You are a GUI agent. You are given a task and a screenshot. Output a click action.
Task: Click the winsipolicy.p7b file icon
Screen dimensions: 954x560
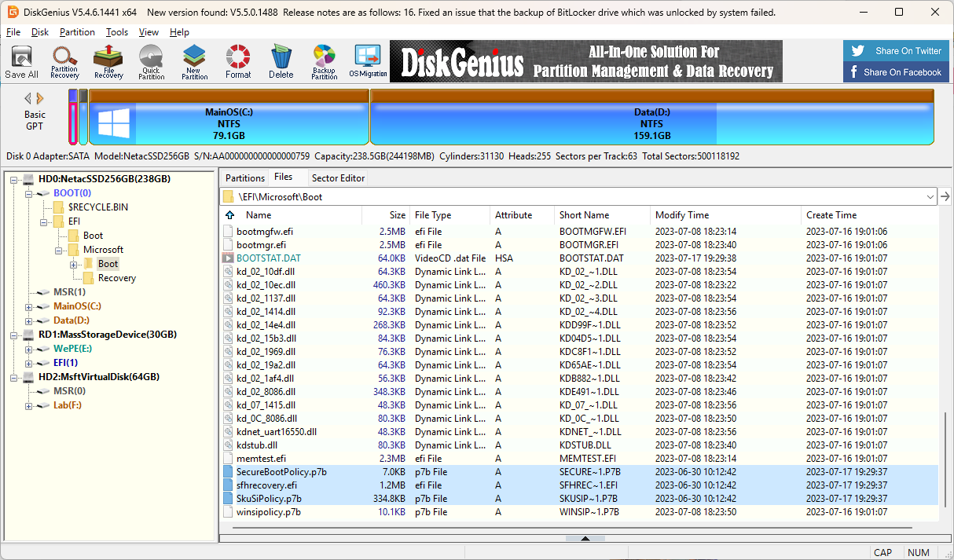[228, 512]
